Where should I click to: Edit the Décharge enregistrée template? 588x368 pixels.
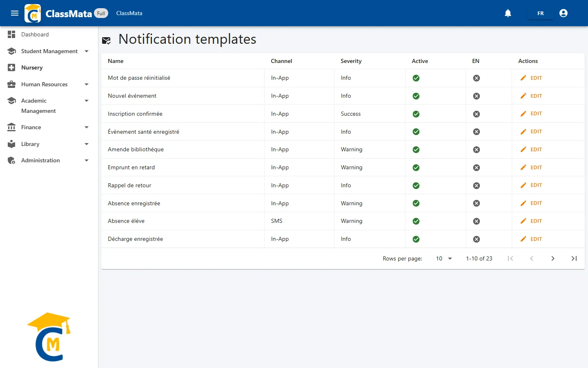tap(531, 239)
